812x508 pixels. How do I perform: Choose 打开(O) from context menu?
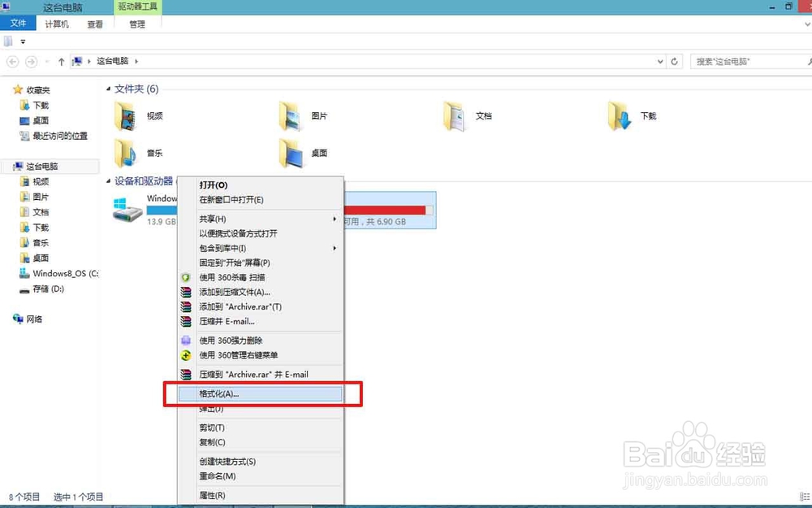(260, 185)
